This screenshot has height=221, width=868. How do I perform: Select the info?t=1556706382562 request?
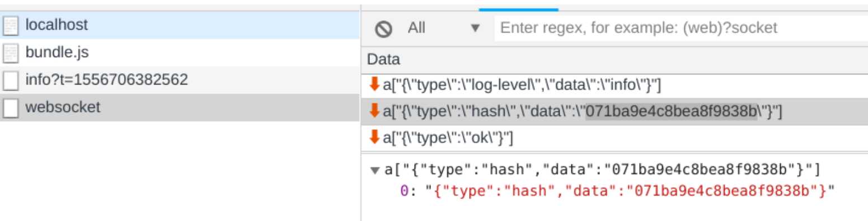[180, 80]
